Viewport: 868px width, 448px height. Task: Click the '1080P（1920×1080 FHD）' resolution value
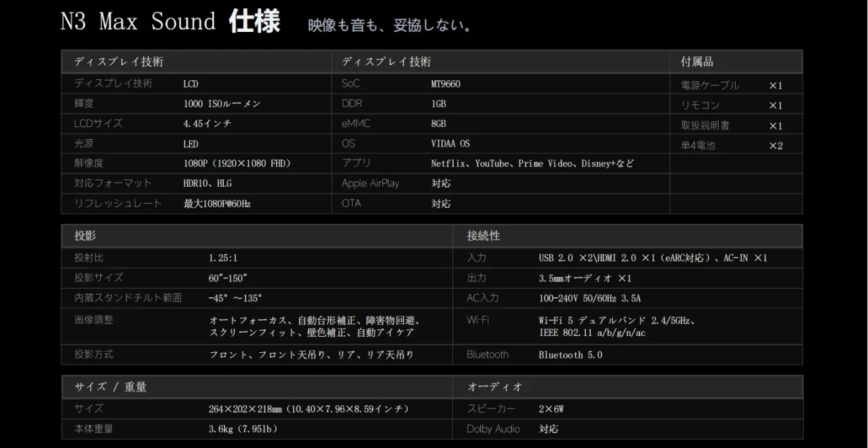click(237, 164)
